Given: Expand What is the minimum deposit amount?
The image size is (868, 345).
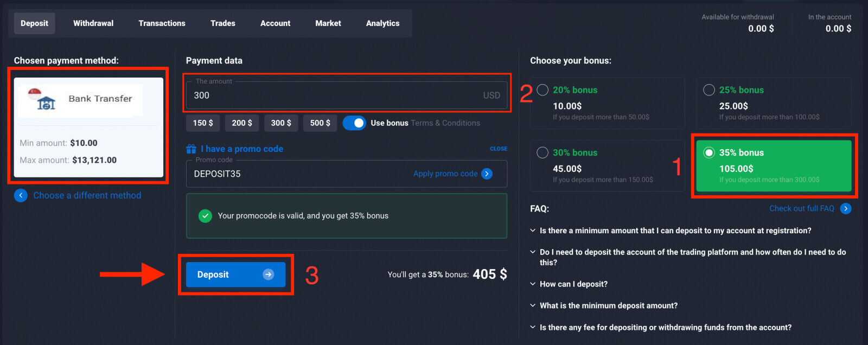Looking at the screenshot, I should tap(608, 305).
